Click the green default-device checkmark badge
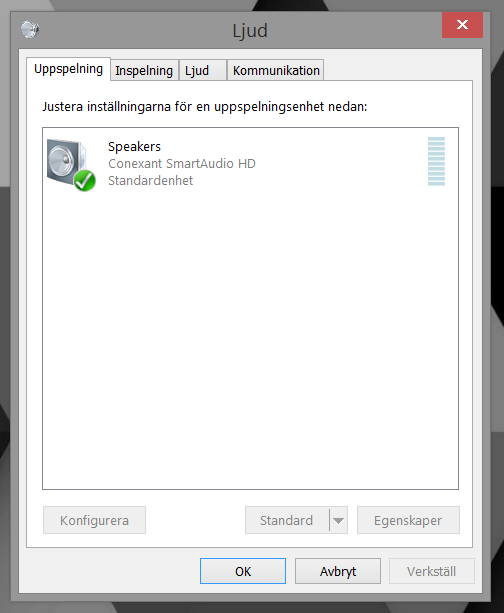The height and width of the screenshot is (613, 504). click(84, 181)
